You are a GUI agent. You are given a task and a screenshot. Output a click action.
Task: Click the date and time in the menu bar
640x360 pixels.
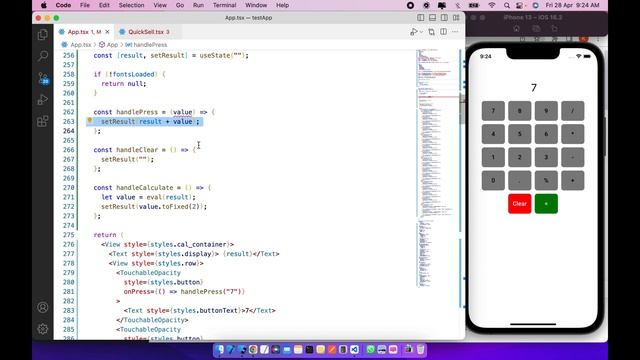click(x=572, y=5)
